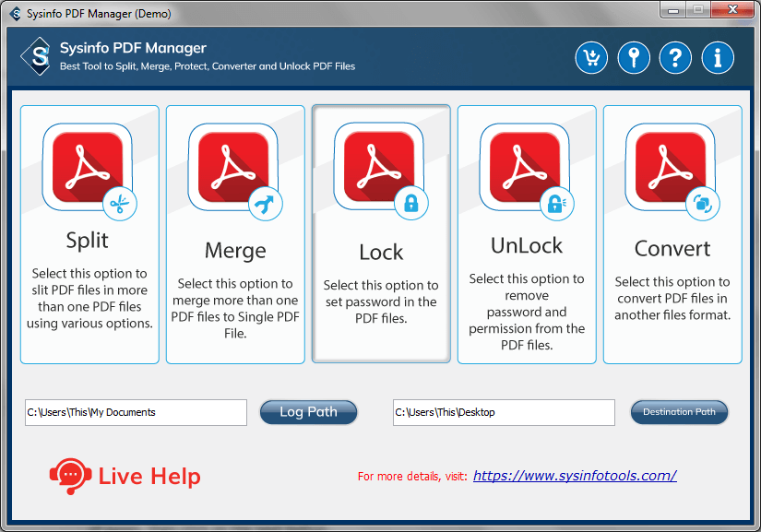The image size is (761, 532).
Task: Click the question mark help icon
Action: (676, 58)
